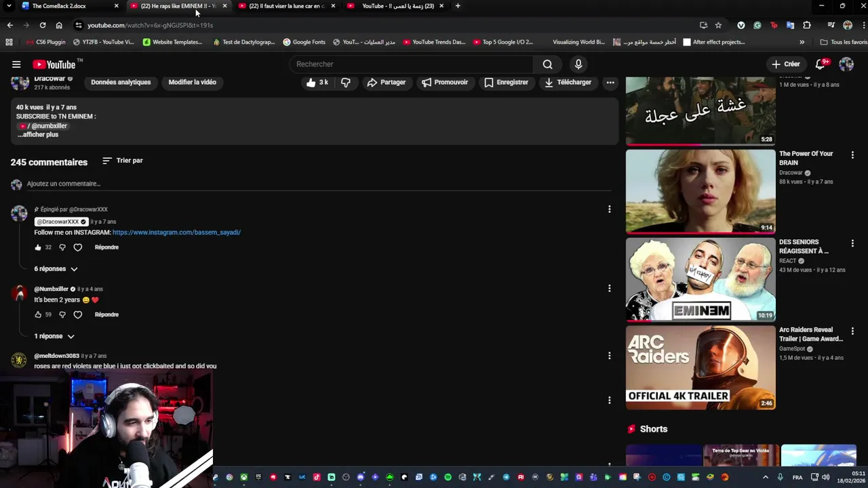Show hidden system tray icons

(x=766, y=477)
